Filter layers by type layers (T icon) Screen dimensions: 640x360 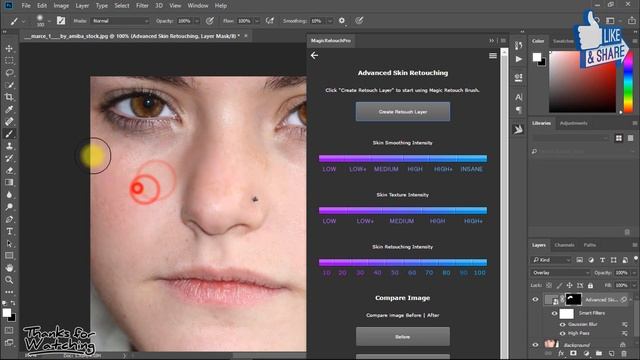(x=602, y=260)
